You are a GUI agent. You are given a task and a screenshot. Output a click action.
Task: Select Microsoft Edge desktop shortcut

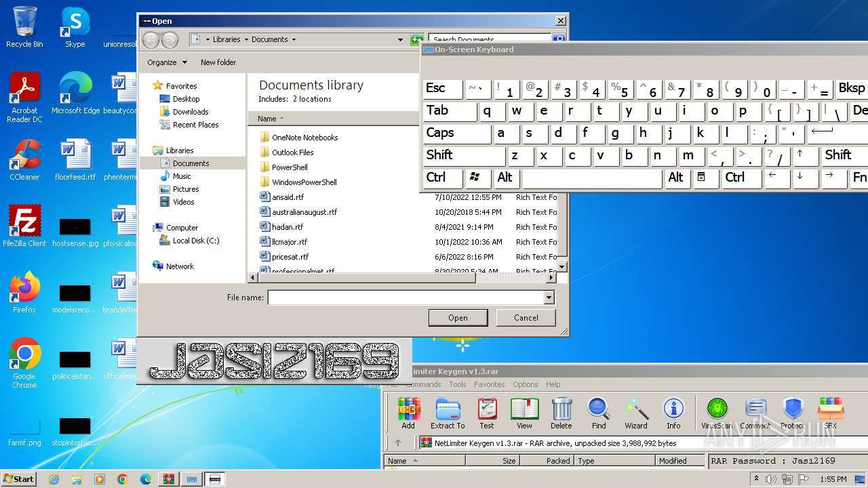click(x=76, y=93)
